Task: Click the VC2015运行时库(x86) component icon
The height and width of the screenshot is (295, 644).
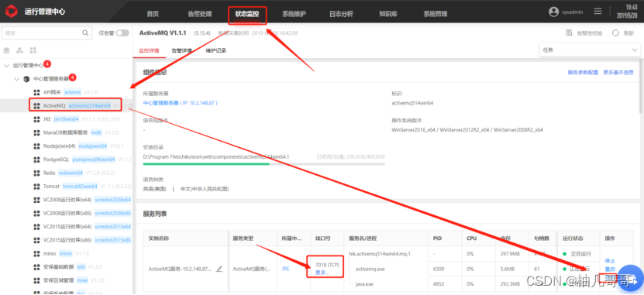Action: point(36,240)
